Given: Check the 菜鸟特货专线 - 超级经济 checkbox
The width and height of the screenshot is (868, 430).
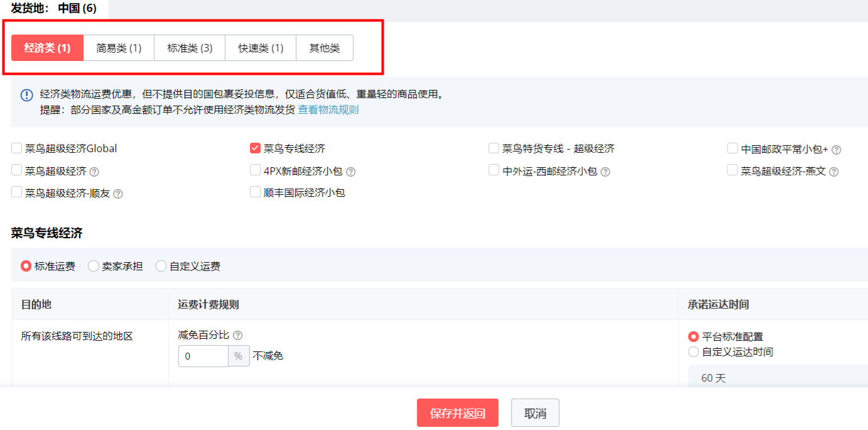Looking at the screenshot, I should click(x=494, y=148).
